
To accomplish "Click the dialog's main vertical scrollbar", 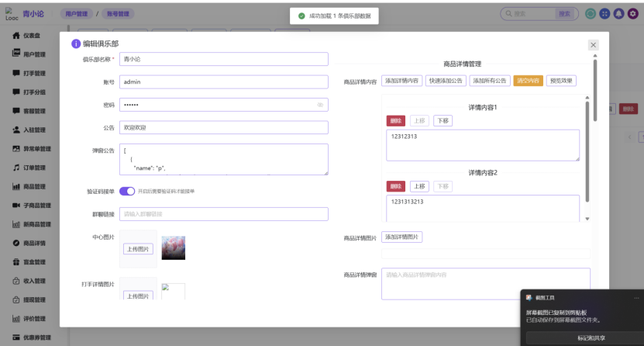I will point(595,91).
